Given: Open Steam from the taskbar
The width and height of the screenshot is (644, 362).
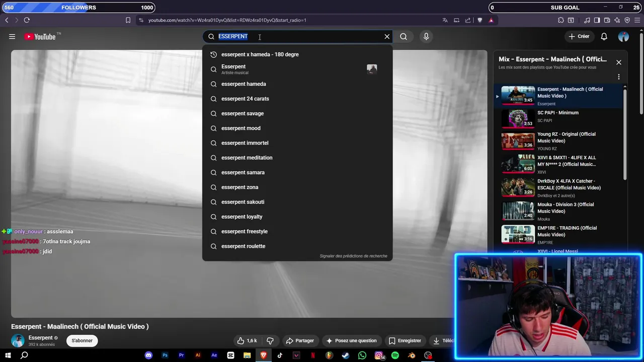Looking at the screenshot, I should pyautogui.click(x=346, y=355).
